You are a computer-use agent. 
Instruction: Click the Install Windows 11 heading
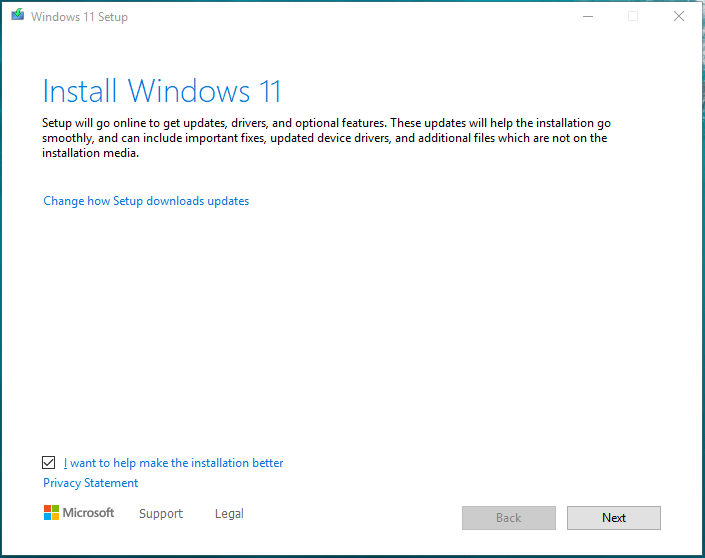(162, 91)
